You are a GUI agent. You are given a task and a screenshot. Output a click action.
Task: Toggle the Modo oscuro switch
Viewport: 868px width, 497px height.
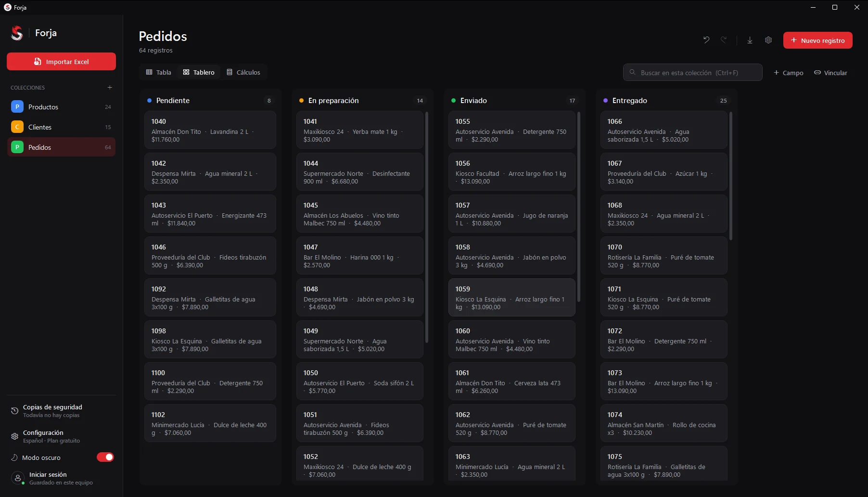click(x=105, y=457)
